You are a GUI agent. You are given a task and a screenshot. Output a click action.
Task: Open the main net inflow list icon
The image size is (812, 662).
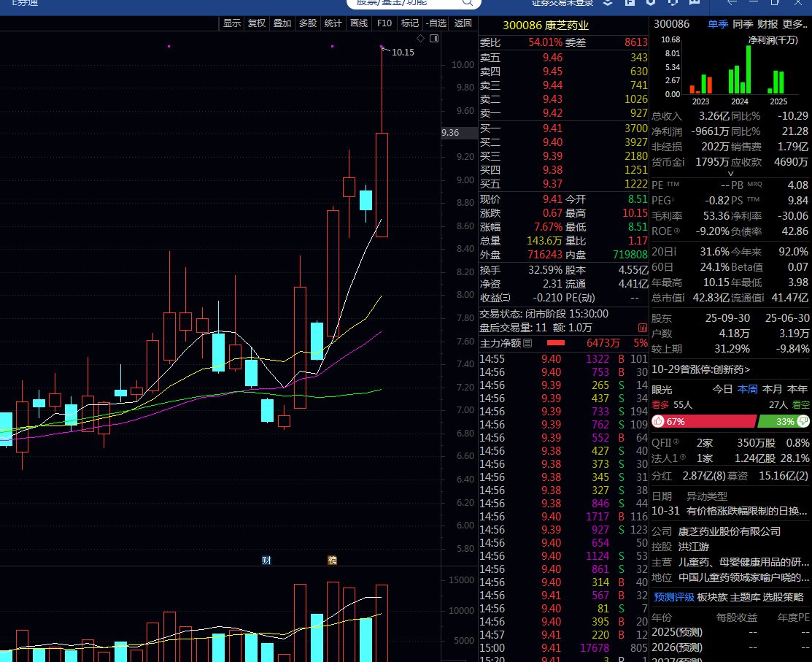coord(527,343)
